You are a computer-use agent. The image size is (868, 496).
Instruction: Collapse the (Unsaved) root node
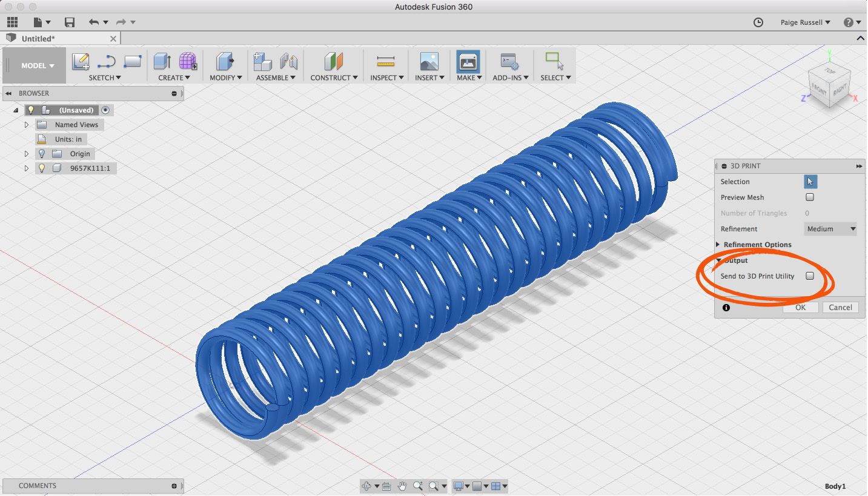tap(16, 110)
